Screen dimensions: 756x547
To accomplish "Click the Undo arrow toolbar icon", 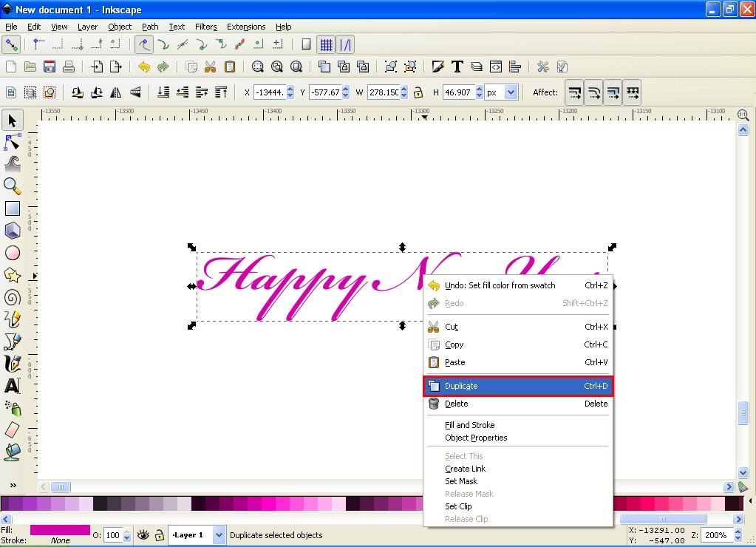I will pos(144,67).
